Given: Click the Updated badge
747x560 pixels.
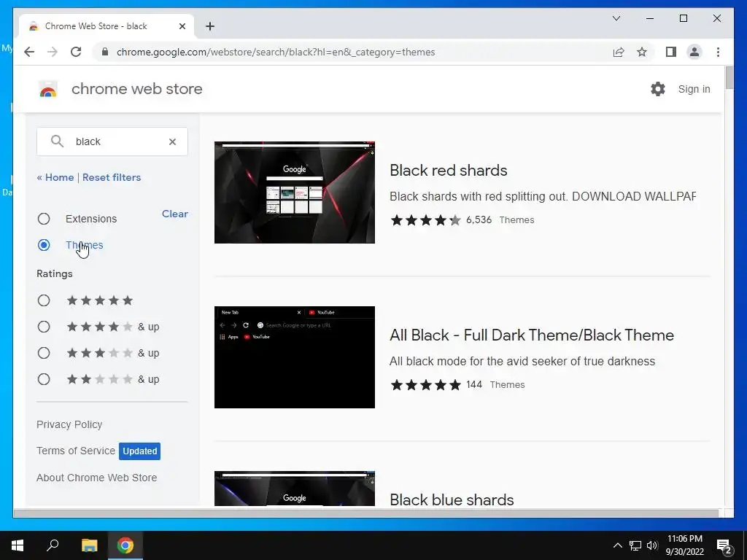Looking at the screenshot, I should [x=139, y=451].
